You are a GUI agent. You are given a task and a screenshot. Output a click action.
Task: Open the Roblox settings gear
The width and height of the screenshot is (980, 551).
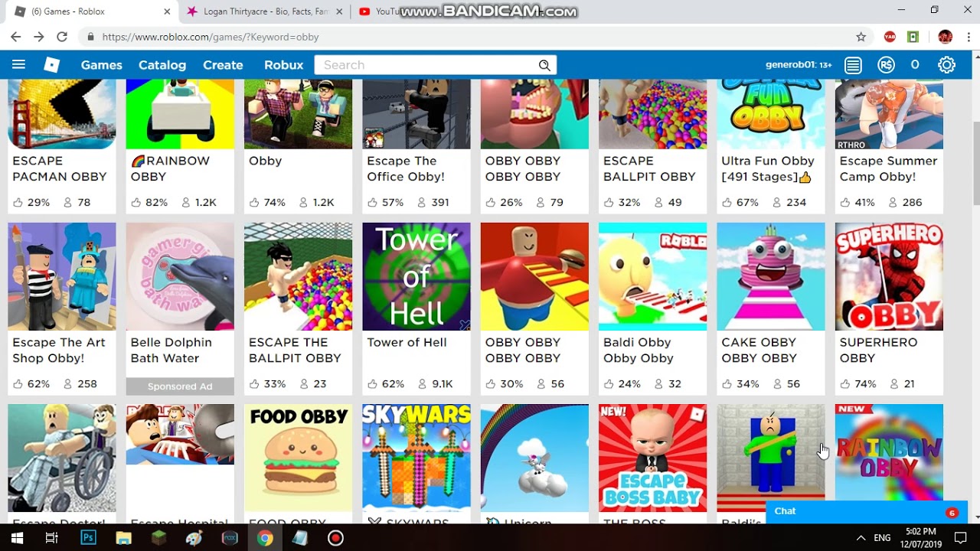947,65
